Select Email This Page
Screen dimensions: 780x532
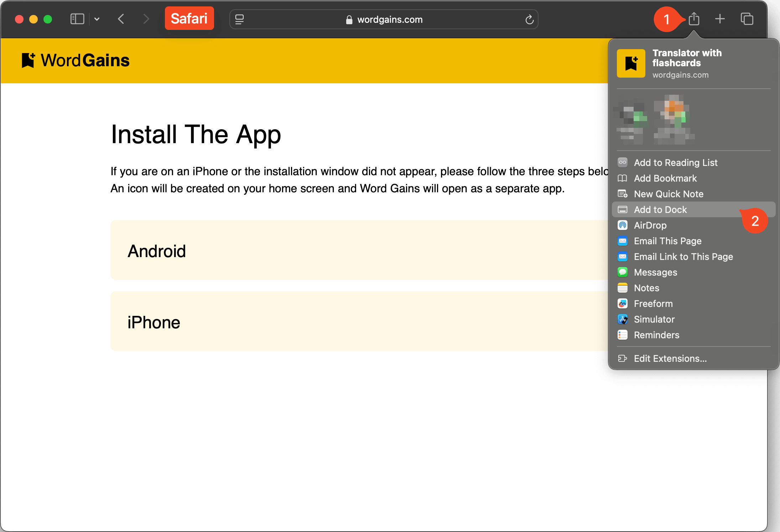coord(693,241)
